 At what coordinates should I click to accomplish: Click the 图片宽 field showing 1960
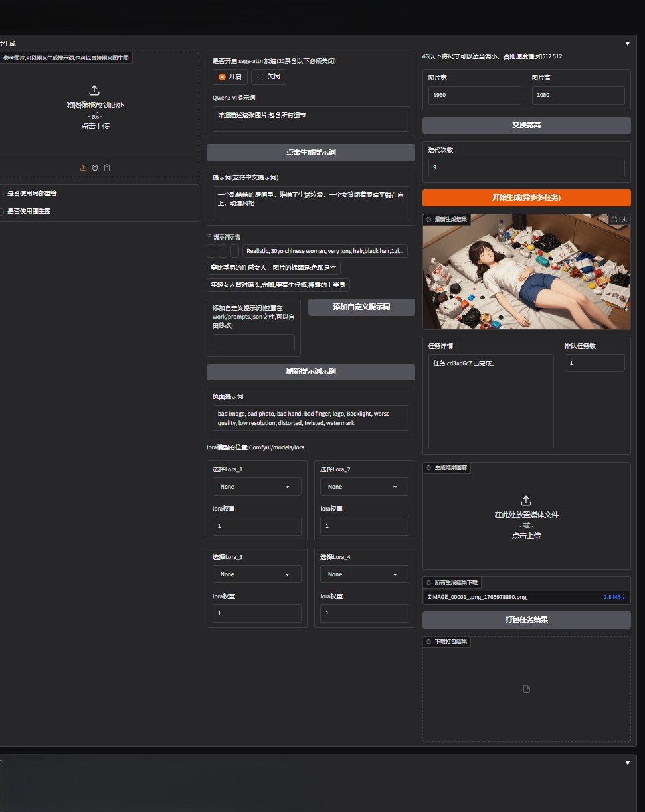474,95
